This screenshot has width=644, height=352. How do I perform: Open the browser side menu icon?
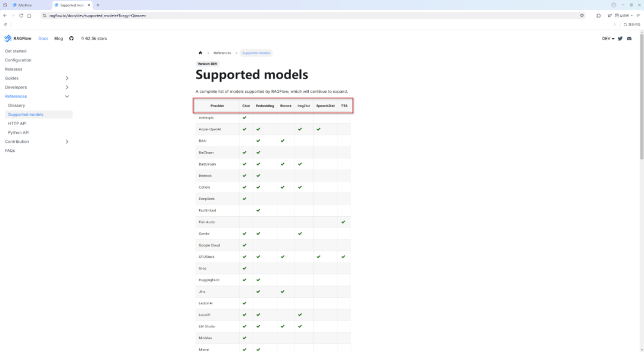[638, 15]
